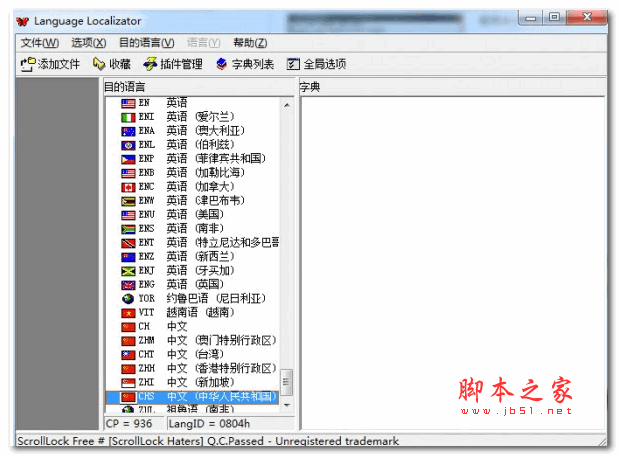Click the New Zealand flag for ENZ

point(128,257)
